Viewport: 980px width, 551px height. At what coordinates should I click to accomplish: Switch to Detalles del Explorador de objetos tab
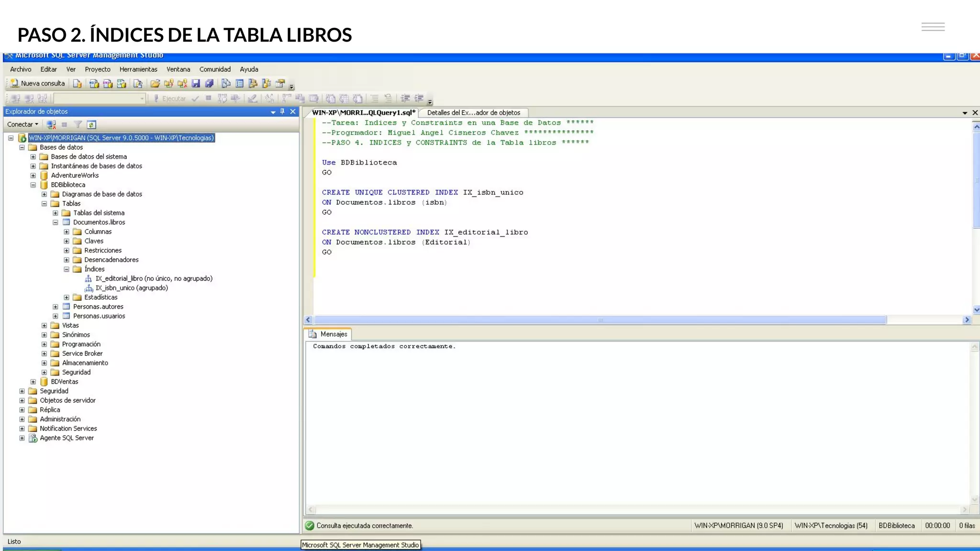pos(473,113)
